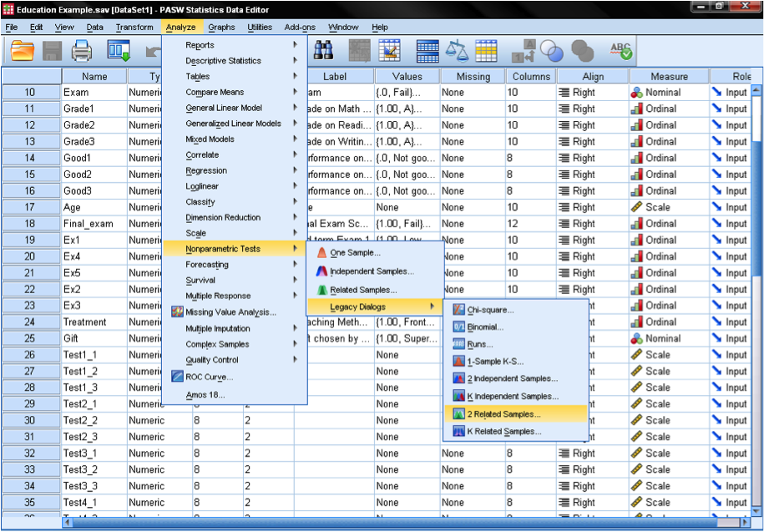Open Missing Value Analysis from menu
This screenshot has width=764, height=532.
230,312
